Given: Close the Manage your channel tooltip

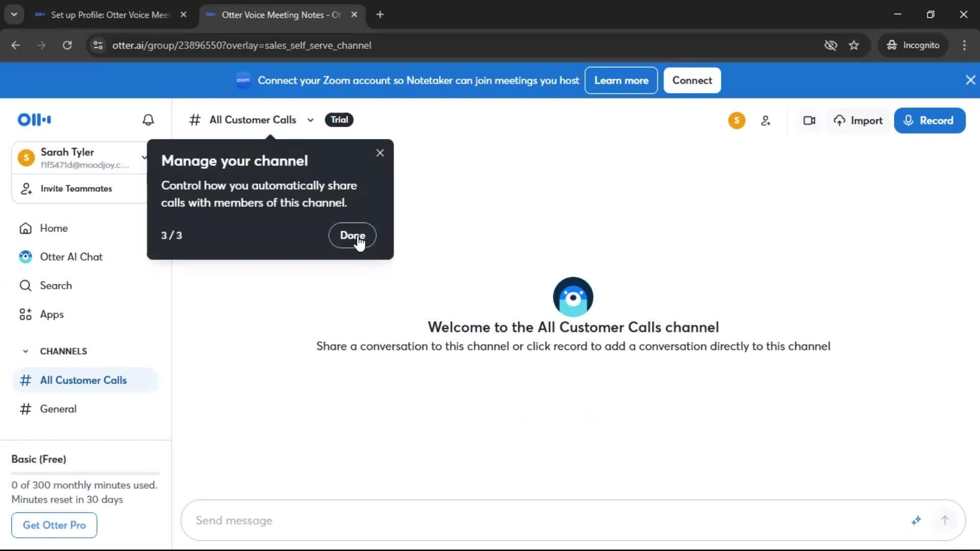Looking at the screenshot, I should point(380,153).
